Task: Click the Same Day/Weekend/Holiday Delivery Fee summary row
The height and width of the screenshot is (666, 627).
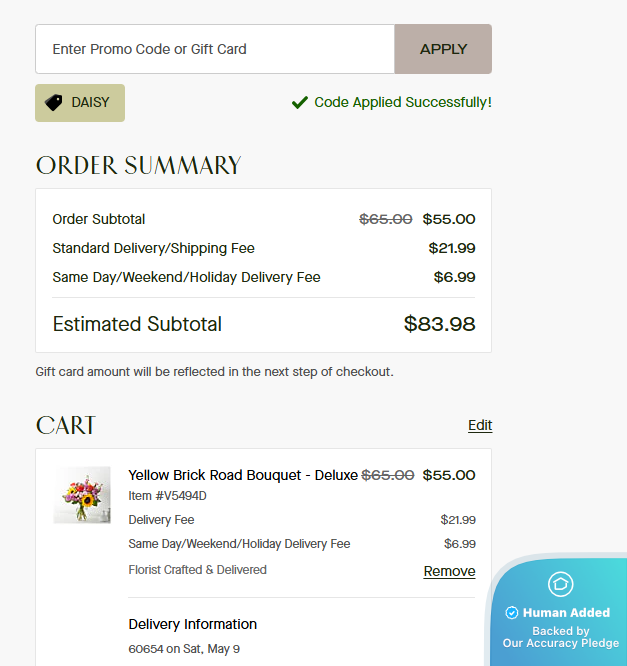Action: [263, 277]
